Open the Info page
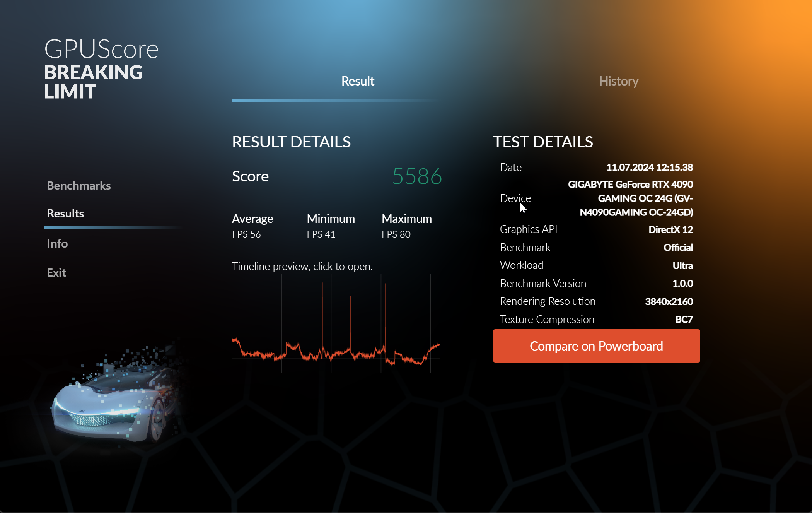The image size is (812, 513). coord(57,244)
